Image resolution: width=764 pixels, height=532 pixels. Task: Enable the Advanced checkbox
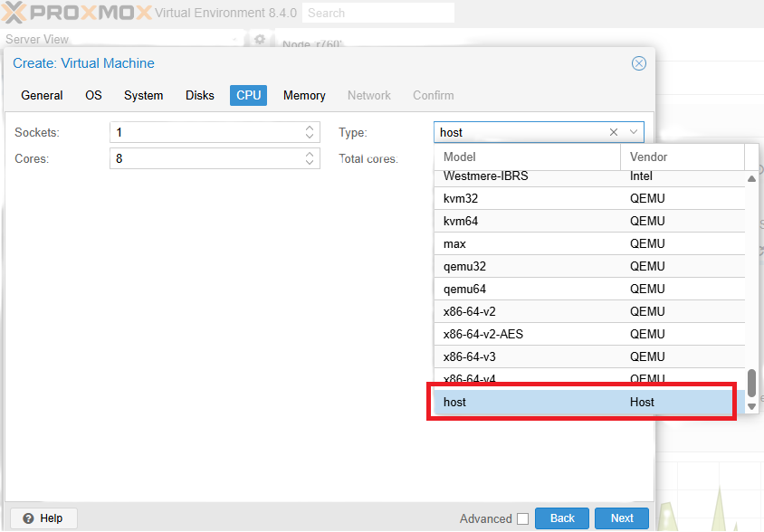(523, 518)
